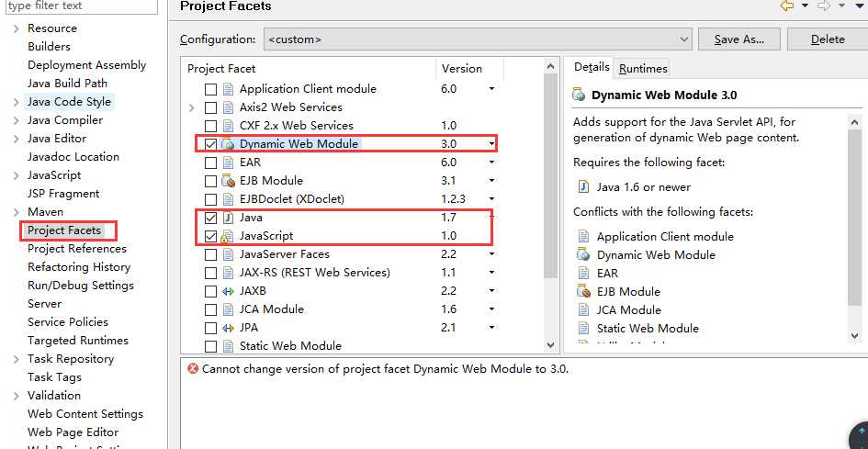
Task: Click the Save As... button
Action: (739, 39)
